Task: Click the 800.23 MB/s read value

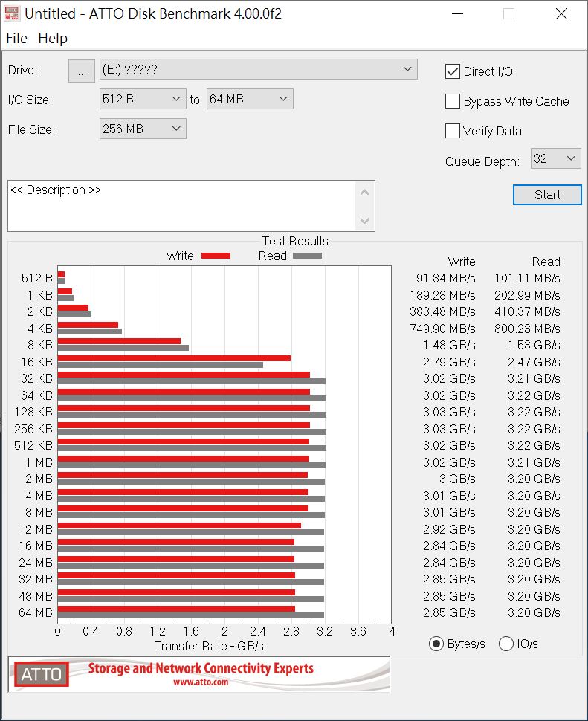Action: click(x=527, y=329)
